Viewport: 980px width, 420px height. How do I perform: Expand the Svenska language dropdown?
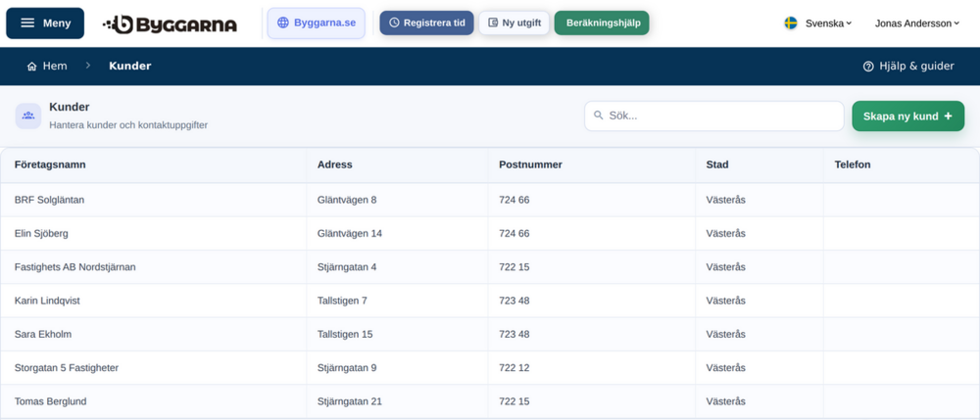828,23
